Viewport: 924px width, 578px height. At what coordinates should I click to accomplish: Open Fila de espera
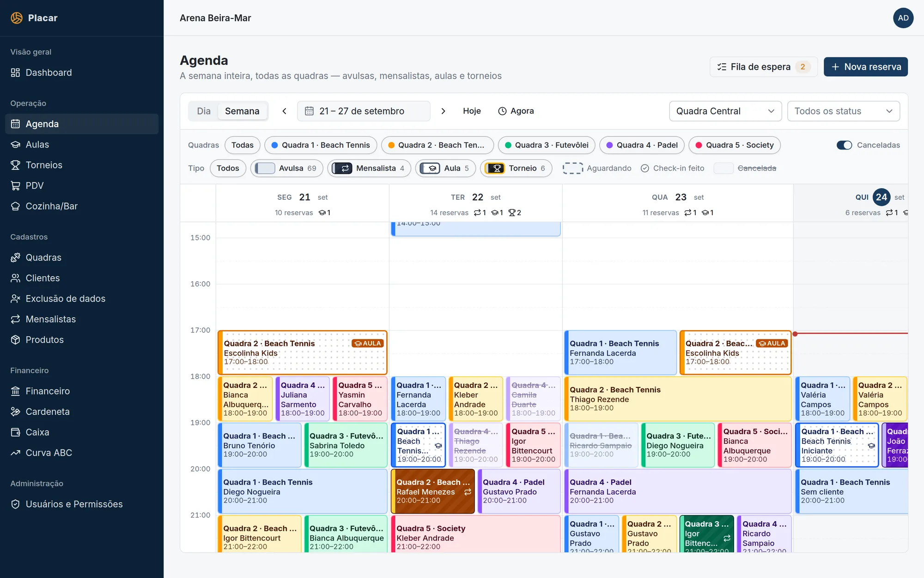[763, 67]
